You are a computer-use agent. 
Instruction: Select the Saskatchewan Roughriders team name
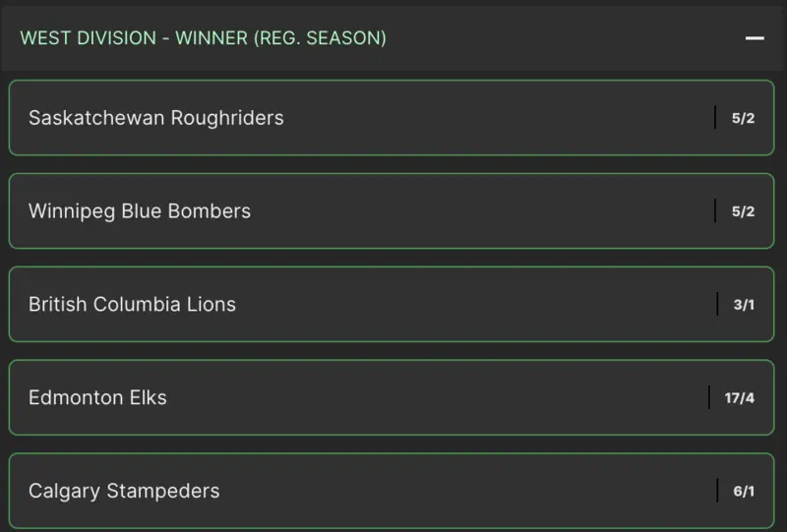pyautogui.click(x=155, y=118)
